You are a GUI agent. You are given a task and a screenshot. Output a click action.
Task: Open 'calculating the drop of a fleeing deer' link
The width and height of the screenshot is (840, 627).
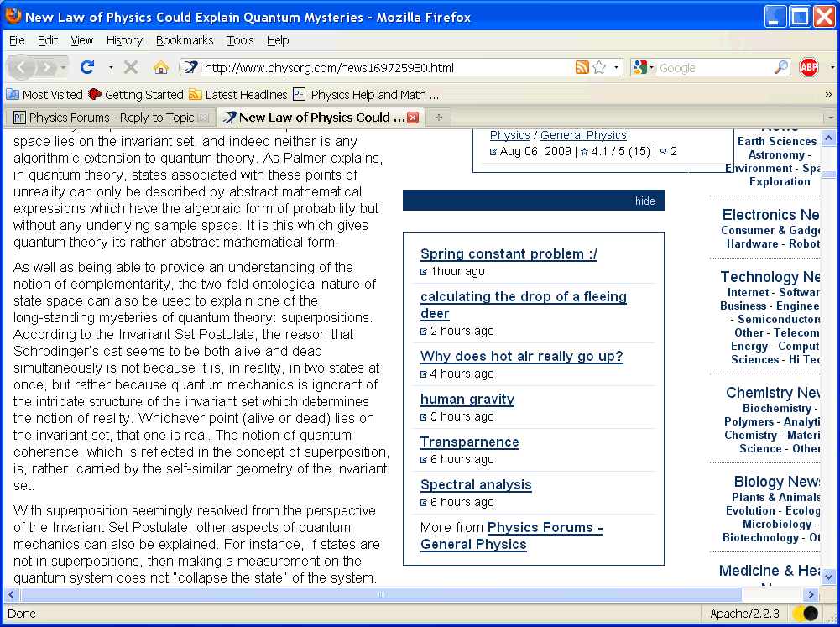coord(524,305)
